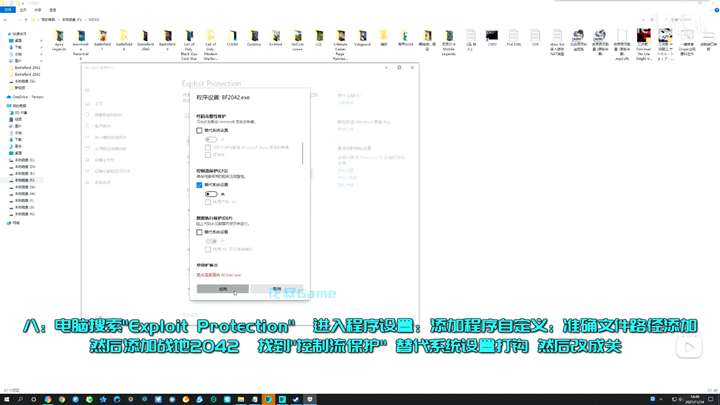The height and width of the screenshot is (405, 720).
Task: Open File Explorer from the taskbar
Action: pos(241,399)
